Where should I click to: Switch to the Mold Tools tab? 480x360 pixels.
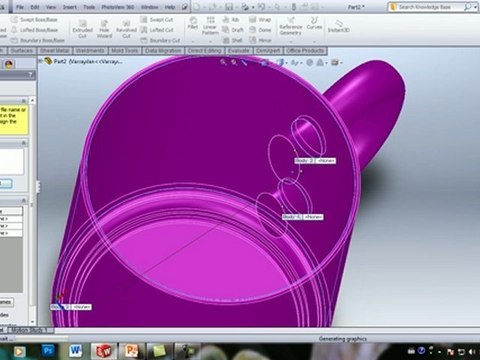pyautogui.click(x=124, y=51)
